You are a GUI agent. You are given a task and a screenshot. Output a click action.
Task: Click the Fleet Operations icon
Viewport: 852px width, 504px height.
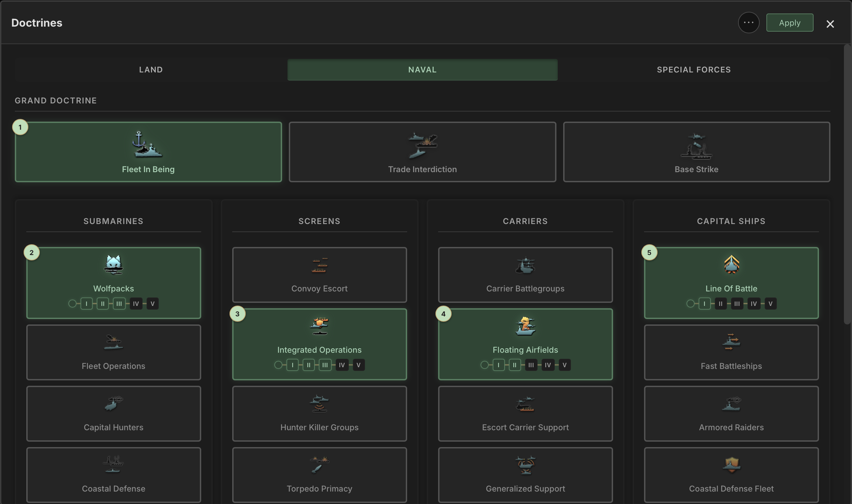click(x=114, y=342)
